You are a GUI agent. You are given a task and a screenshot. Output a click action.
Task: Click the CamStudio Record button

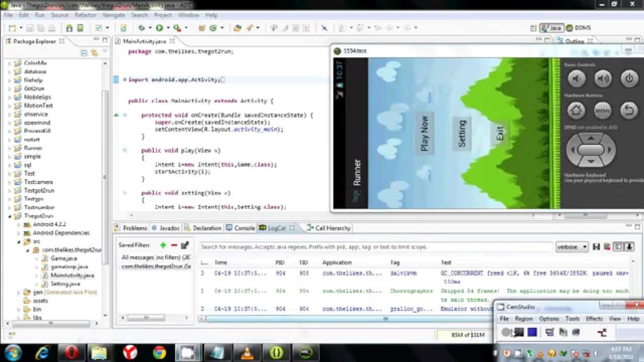click(x=506, y=332)
